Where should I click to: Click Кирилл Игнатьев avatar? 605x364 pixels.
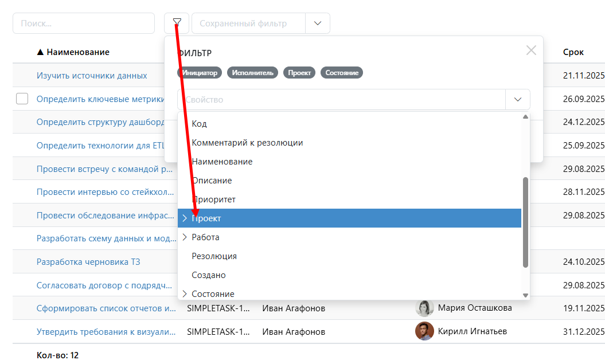(x=424, y=331)
